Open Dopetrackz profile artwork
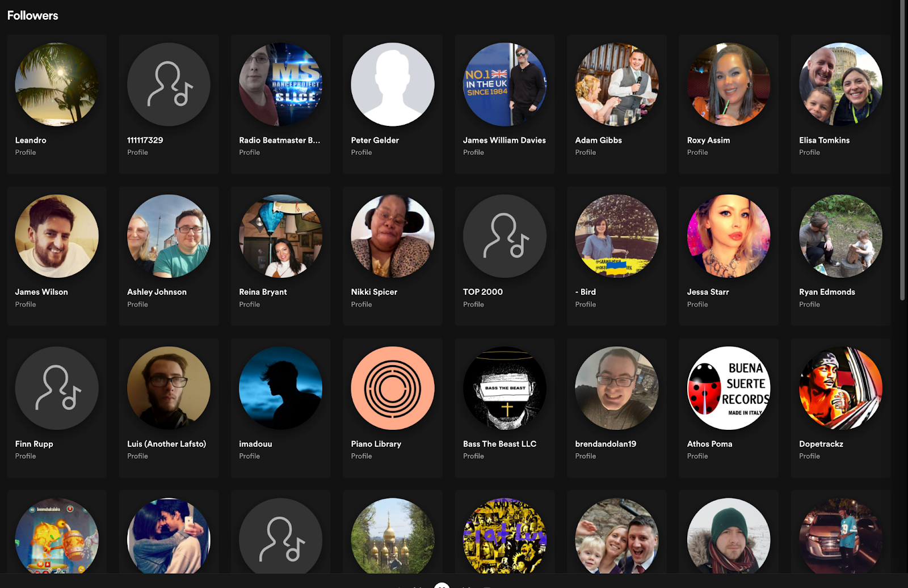 click(x=841, y=388)
